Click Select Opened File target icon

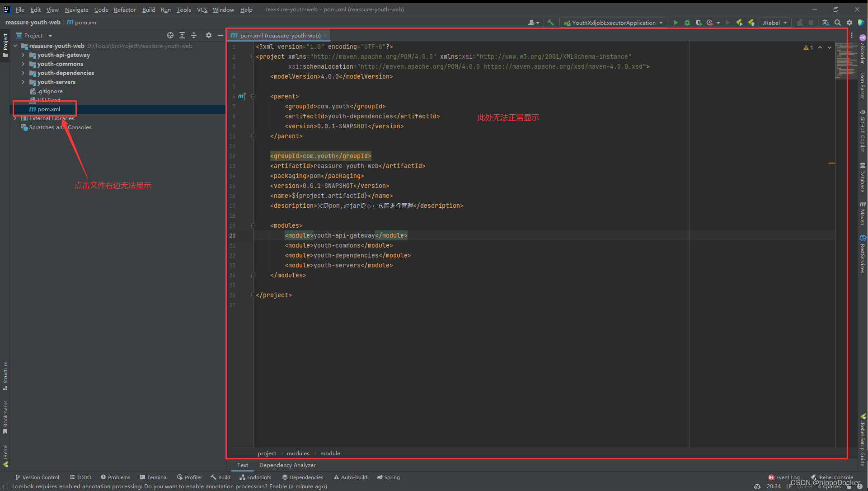coord(170,35)
